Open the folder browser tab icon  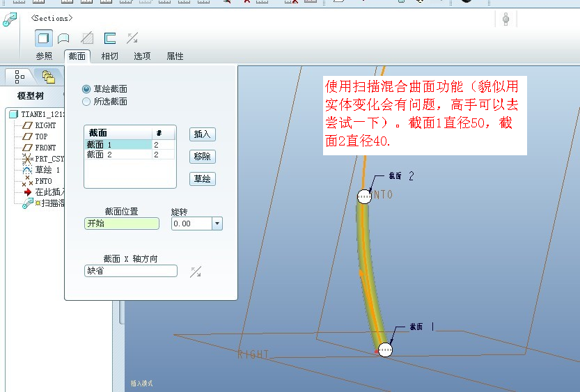pyautogui.click(x=48, y=75)
